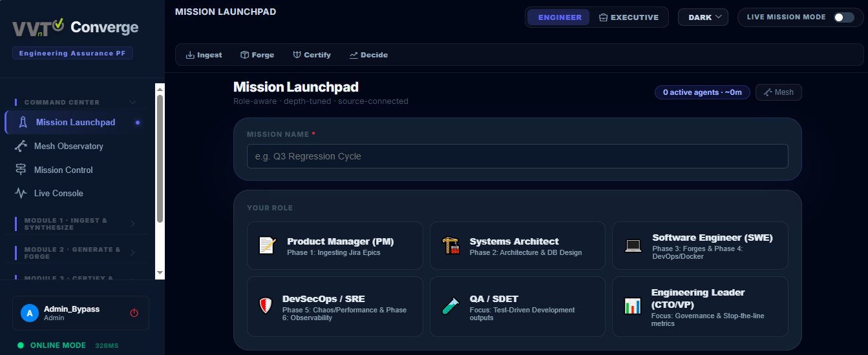
Task: Click the green online status dot
Action: [21, 345]
